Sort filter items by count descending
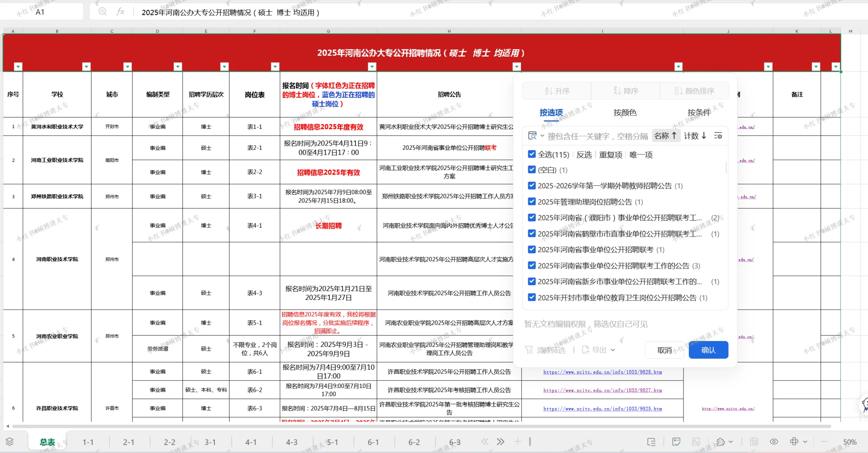 click(x=695, y=136)
